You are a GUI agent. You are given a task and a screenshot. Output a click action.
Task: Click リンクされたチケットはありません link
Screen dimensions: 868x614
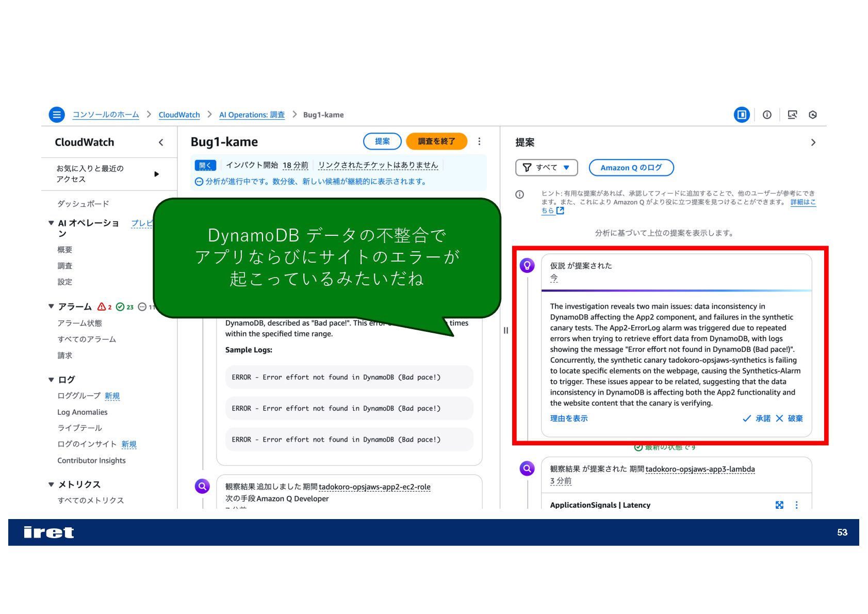(378, 165)
